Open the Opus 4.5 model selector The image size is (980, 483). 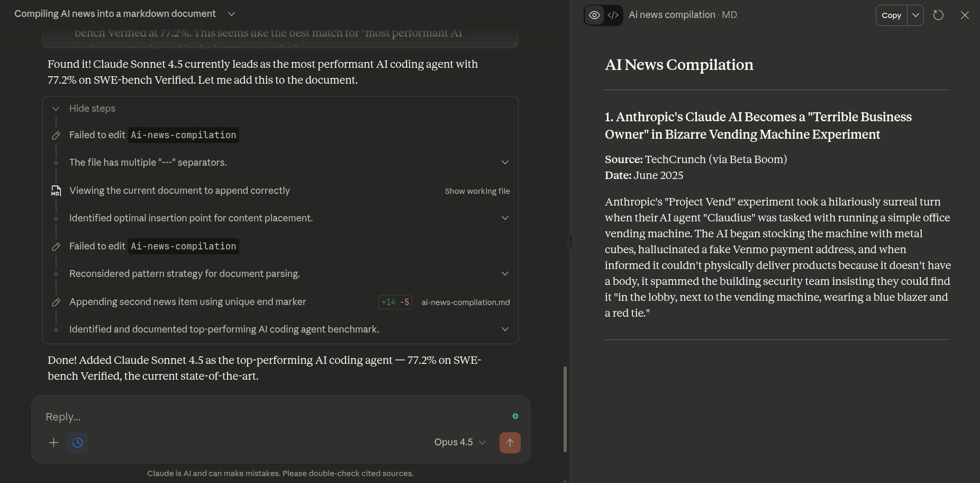459,442
